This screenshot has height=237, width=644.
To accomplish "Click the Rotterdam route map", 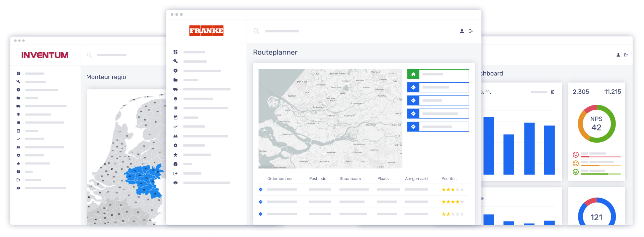I will click(x=330, y=118).
